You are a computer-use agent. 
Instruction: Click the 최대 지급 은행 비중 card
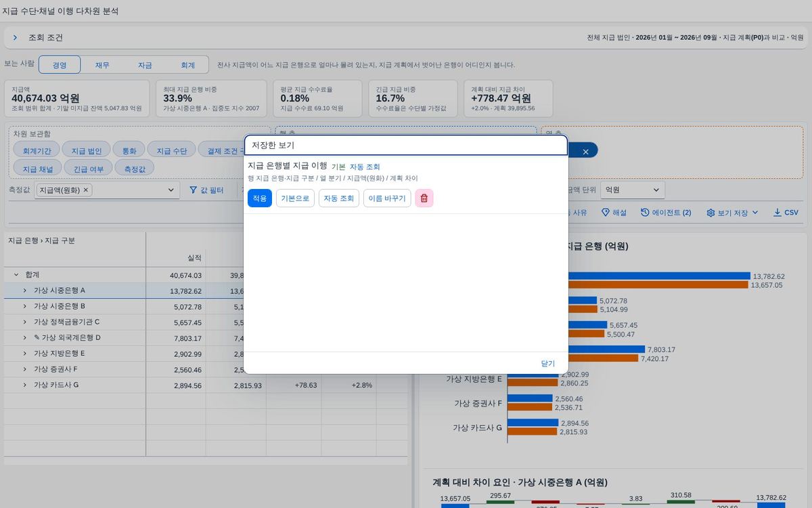212,98
